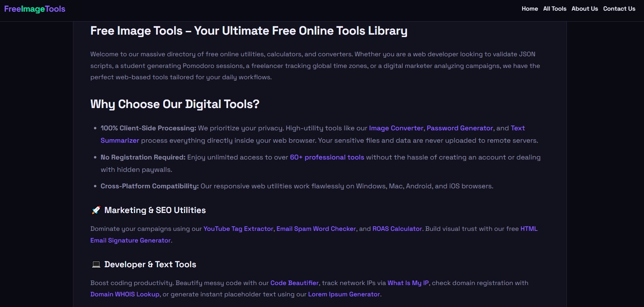This screenshot has height=307, width=644.
Task: Go to Home in navigation
Action: coord(530,9)
